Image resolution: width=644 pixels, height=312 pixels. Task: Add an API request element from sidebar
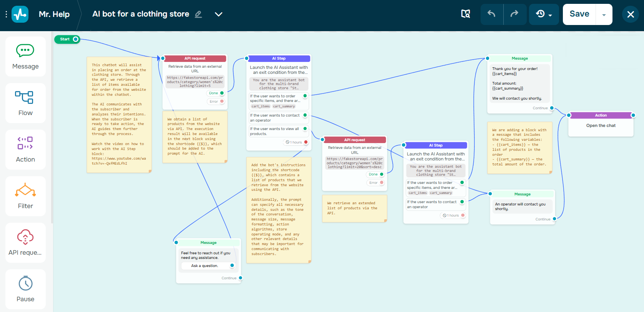click(25, 243)
